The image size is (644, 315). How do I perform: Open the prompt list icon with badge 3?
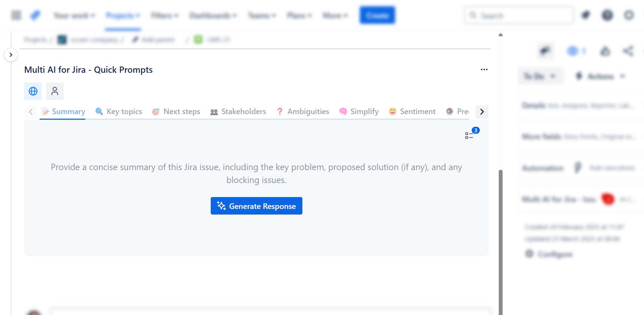[x=469, y=135]
